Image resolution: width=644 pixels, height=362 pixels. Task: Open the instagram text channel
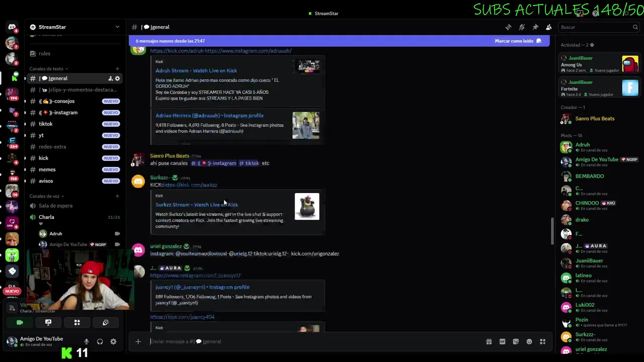point(75,113)
